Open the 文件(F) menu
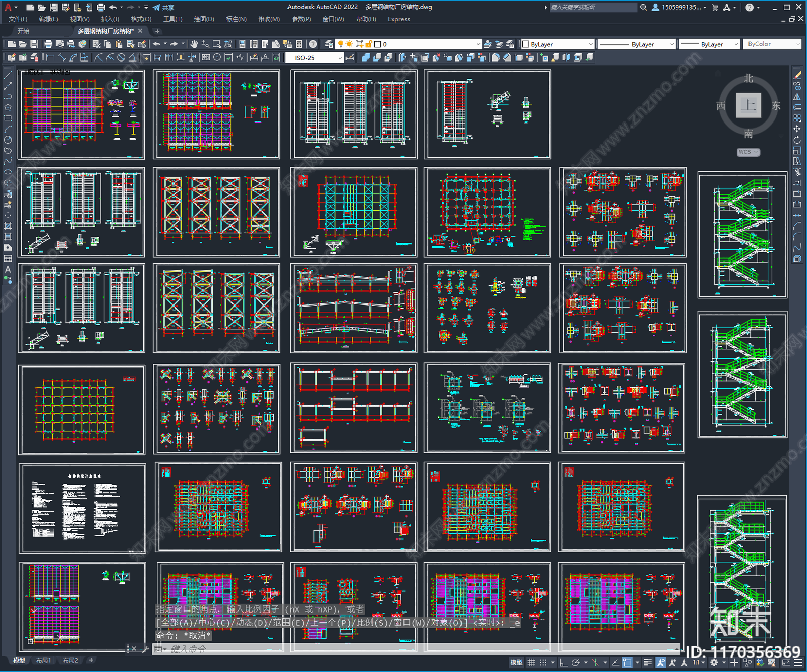The width and height of the screenshot is (807, 672). point(18,19)
